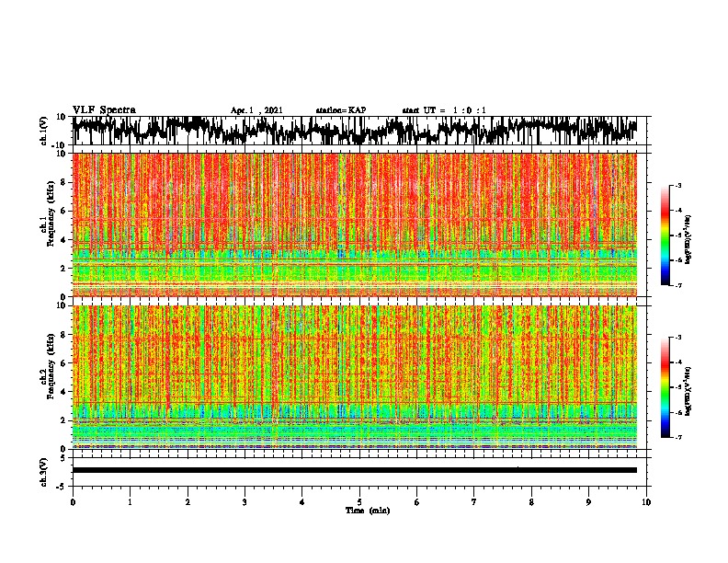The width and height of the screenshot is (728, 563).
Task: Click the "Time (min)" axis label
Action: click(x=368, y=511)
